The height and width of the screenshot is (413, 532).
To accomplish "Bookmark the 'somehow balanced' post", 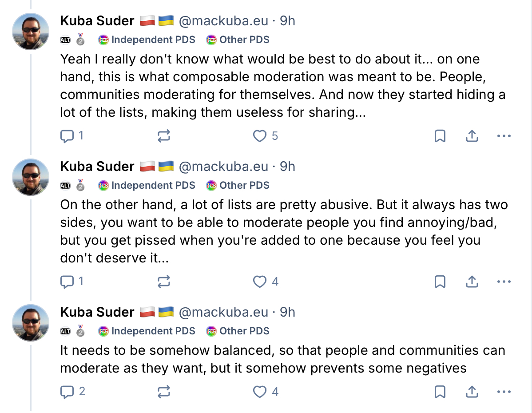I will pos(440,392).
